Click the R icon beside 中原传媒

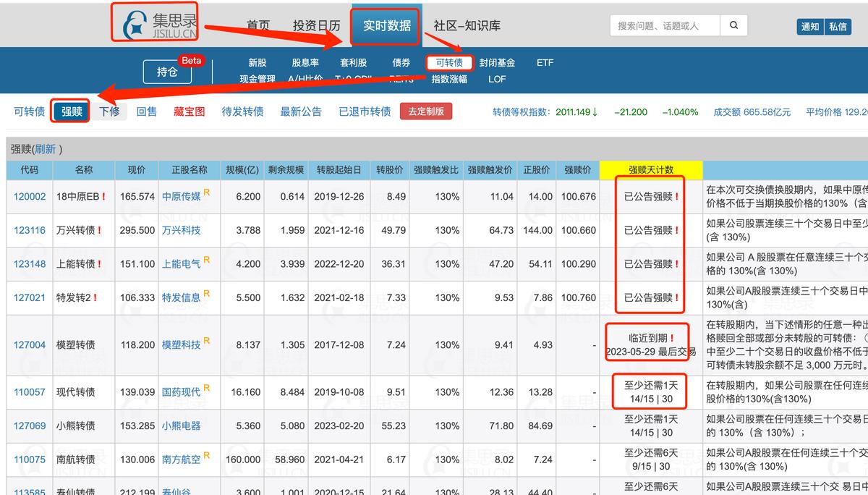click(208, 192)
